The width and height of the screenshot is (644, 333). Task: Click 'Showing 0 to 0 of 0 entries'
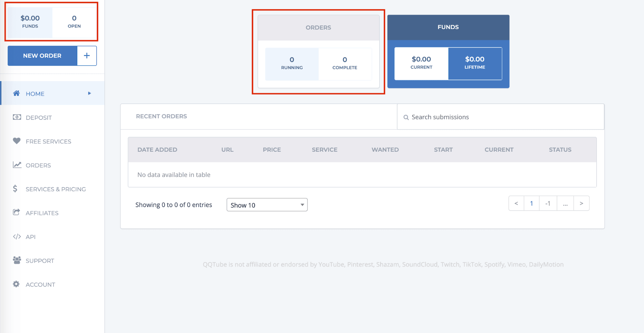pyautogui.click(x=174, y=205)
